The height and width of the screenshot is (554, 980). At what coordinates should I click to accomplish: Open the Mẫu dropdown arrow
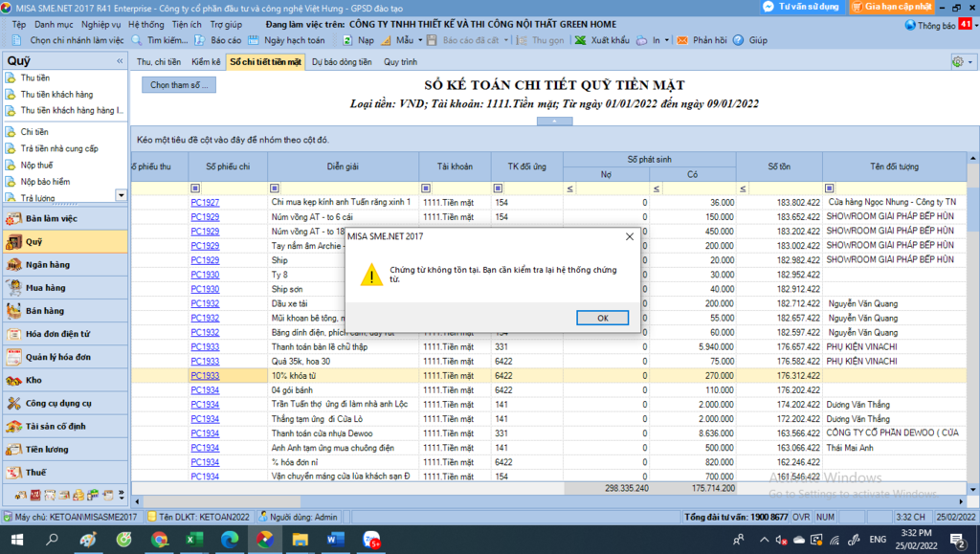[x=420, y=40]
